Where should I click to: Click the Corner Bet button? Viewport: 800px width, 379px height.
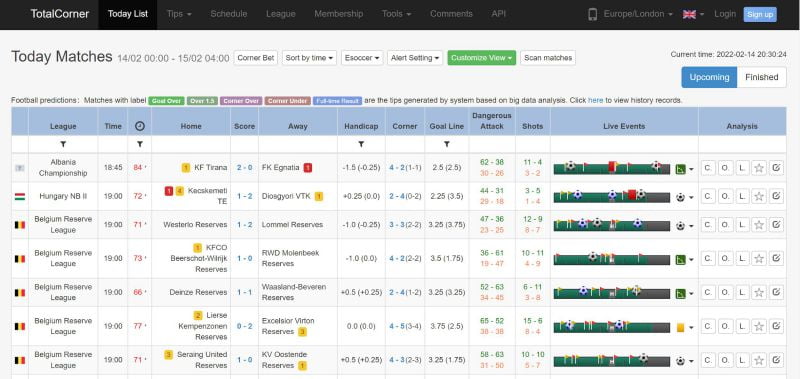coord(256,58)
